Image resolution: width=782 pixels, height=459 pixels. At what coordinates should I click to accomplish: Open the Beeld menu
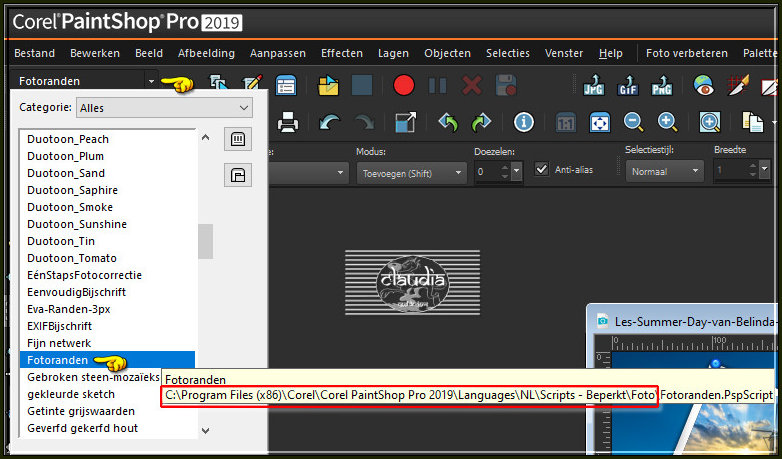coord(149,53)
